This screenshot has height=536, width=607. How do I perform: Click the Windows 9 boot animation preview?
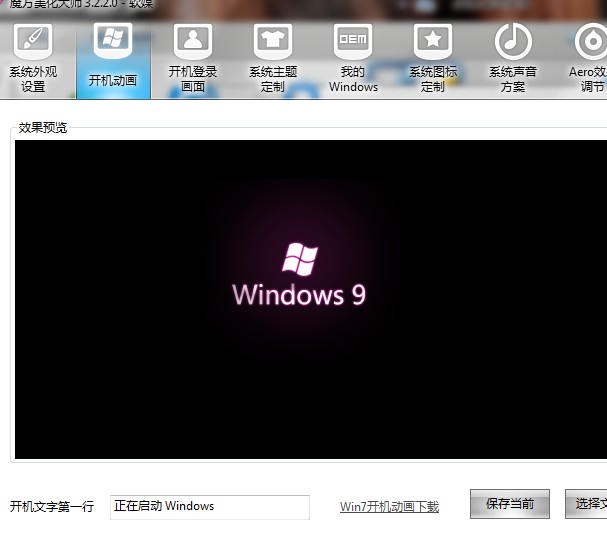click(x=311, y=300)
